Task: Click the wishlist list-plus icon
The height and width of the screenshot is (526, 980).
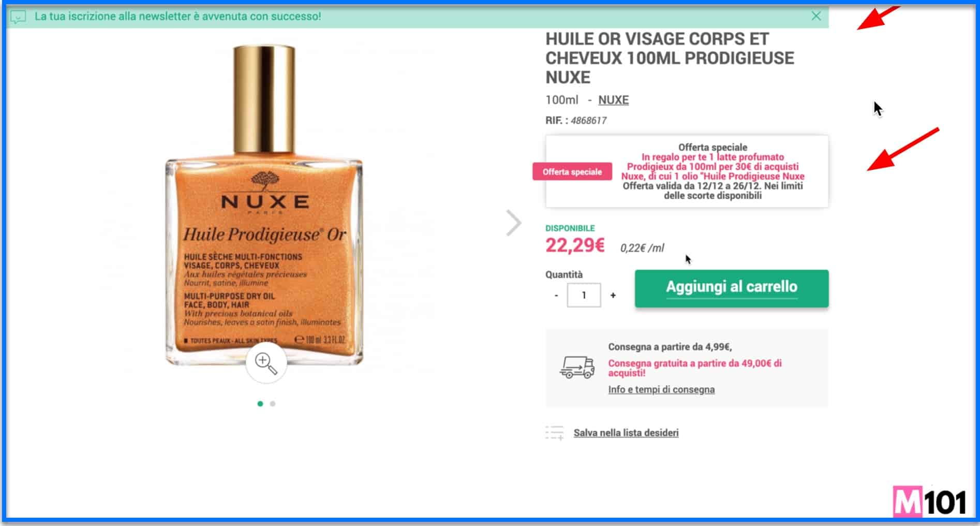Action: point(554,433)
